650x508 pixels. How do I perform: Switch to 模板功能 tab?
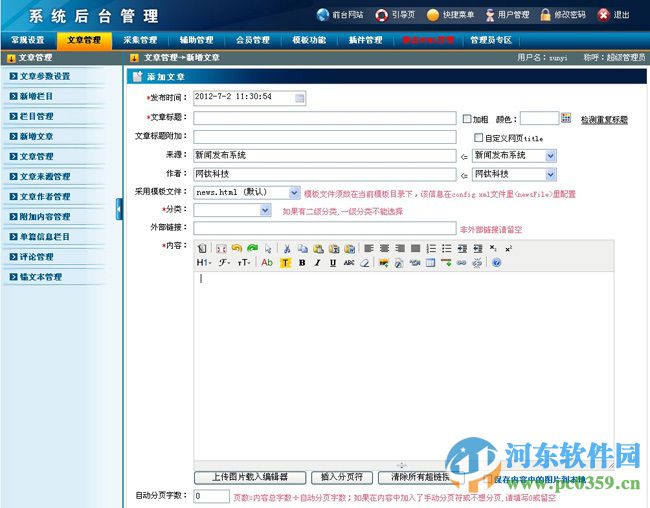(x=309, y=40)
